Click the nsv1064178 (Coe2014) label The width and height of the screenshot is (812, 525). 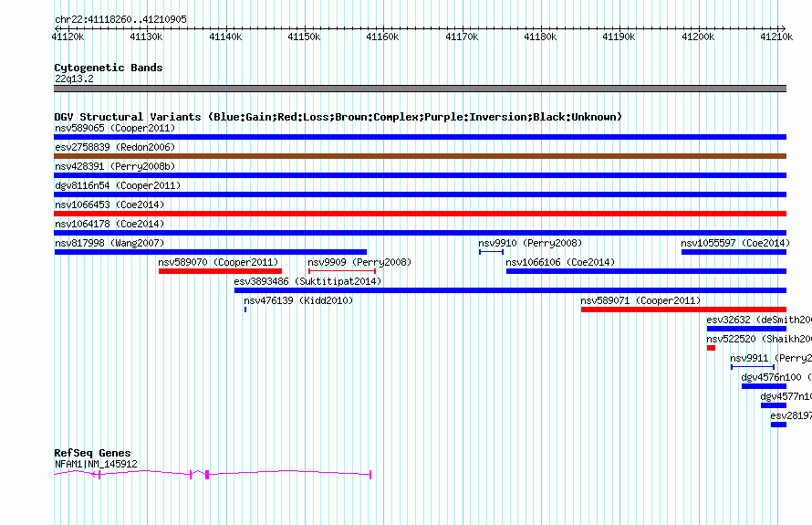coord(109,224)
